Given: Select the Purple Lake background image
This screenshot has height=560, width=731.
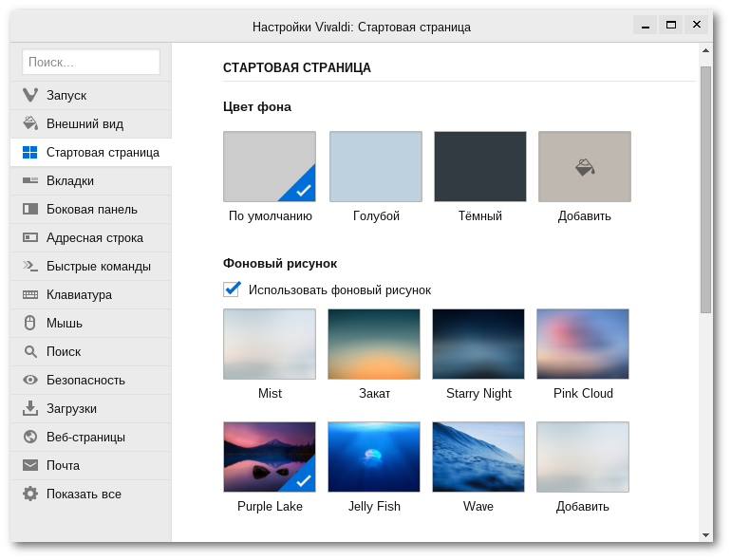Looking at the screenshot, I should 270,457.
